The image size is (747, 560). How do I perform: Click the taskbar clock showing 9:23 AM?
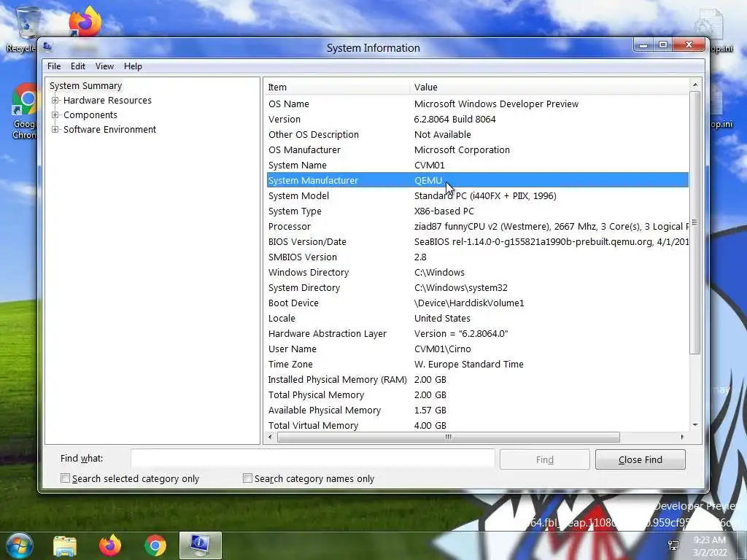pos(710,546)
